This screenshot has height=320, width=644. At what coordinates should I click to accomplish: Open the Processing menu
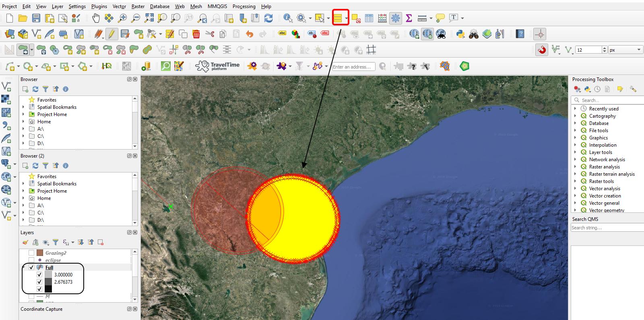pos(244,6)
